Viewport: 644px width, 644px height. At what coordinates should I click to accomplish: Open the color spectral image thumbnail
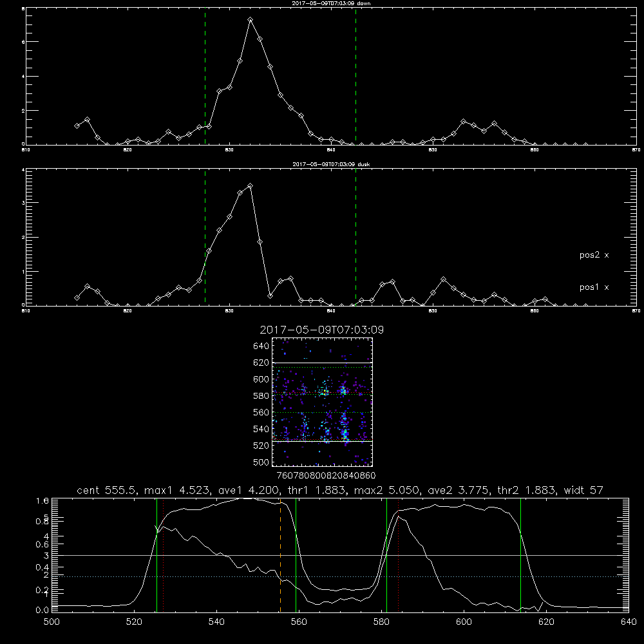[322, 402]
